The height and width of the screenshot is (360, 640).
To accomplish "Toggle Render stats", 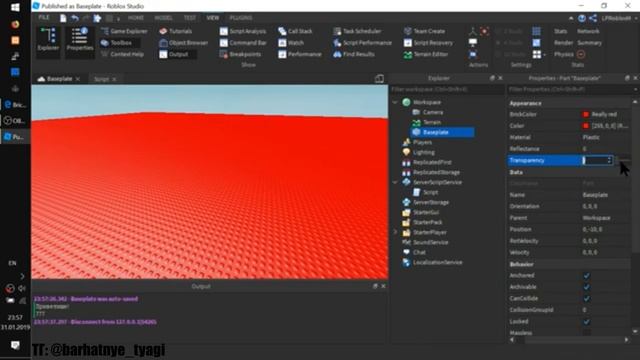I will click(563, 43).
